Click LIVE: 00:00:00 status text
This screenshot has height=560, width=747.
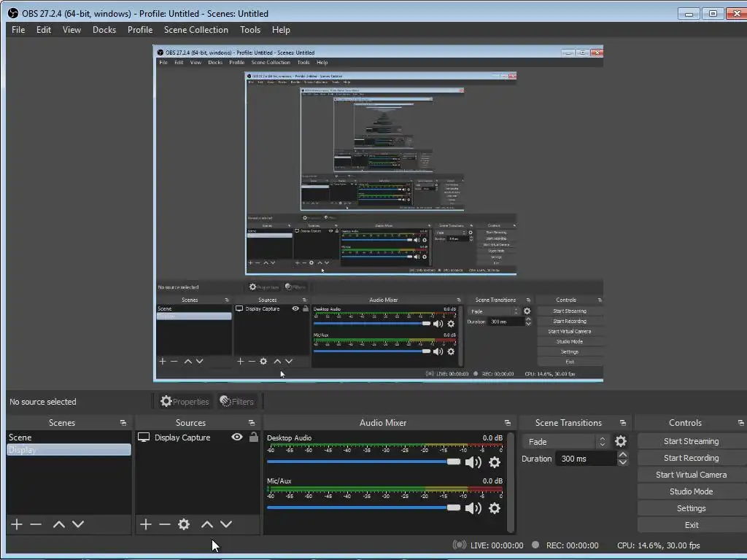496,545
